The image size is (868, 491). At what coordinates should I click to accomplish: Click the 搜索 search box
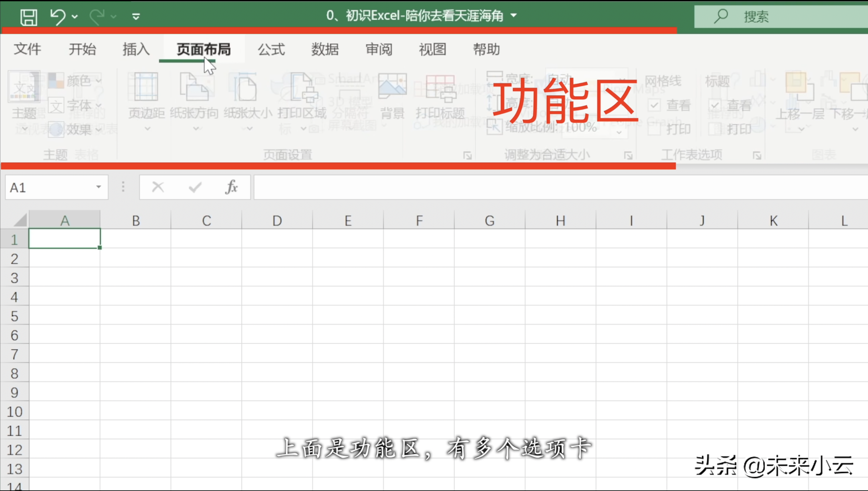[x=781, y=16]
